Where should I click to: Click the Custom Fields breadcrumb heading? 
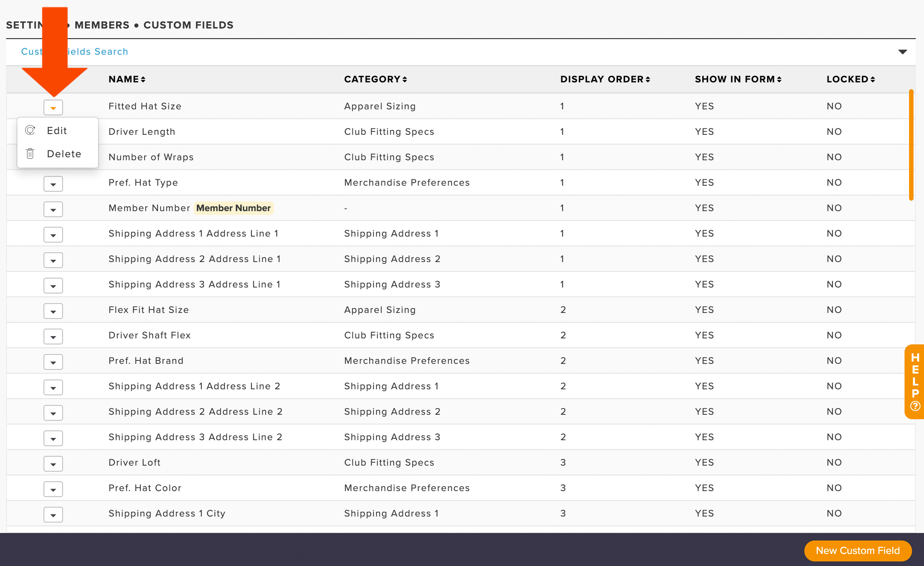188,25
